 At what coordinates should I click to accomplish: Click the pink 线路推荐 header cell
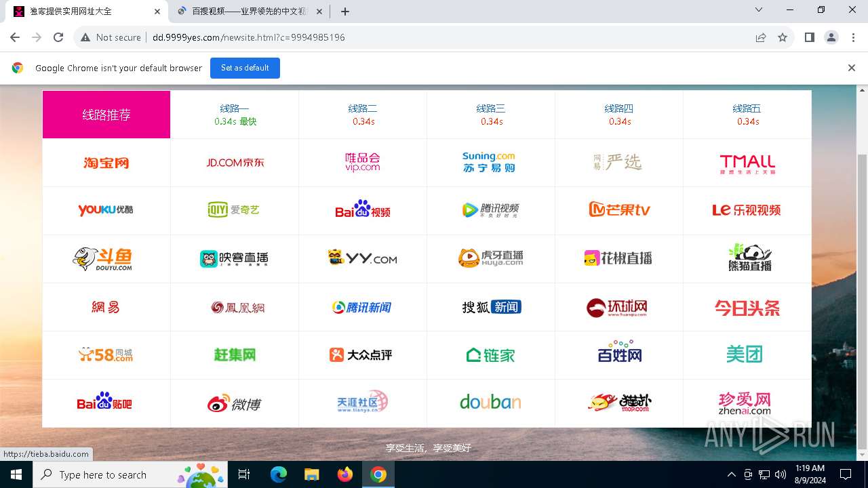[106, 115]
